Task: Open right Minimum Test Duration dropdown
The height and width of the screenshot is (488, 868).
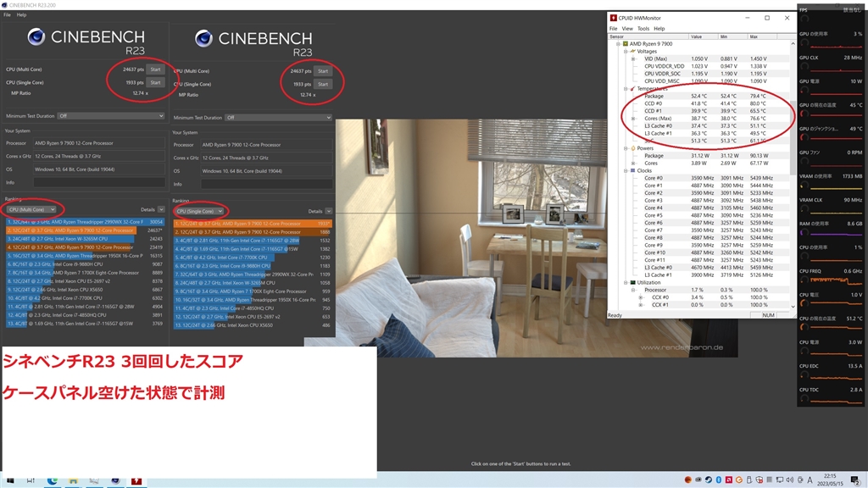Action: pos(278,118)
